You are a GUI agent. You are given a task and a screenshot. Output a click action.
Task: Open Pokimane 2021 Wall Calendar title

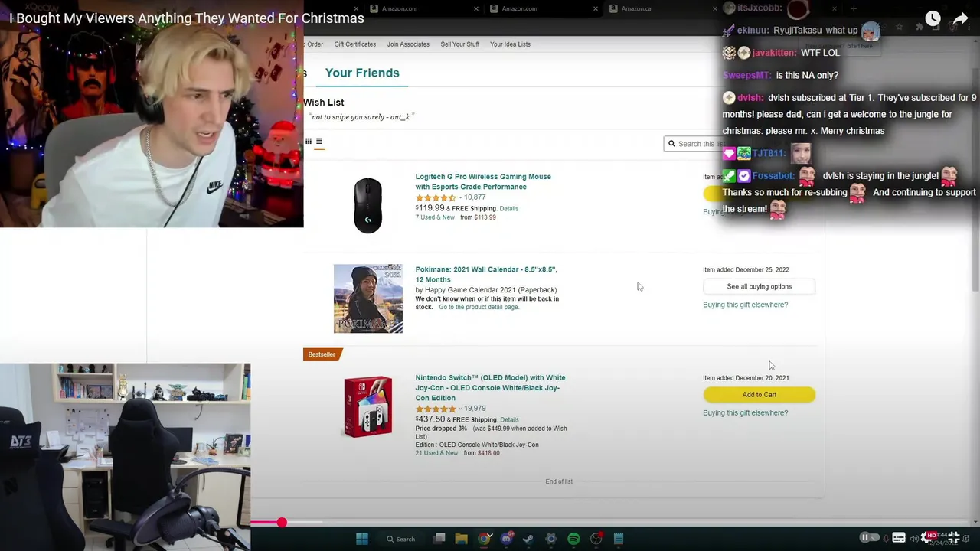coord(486,275)
